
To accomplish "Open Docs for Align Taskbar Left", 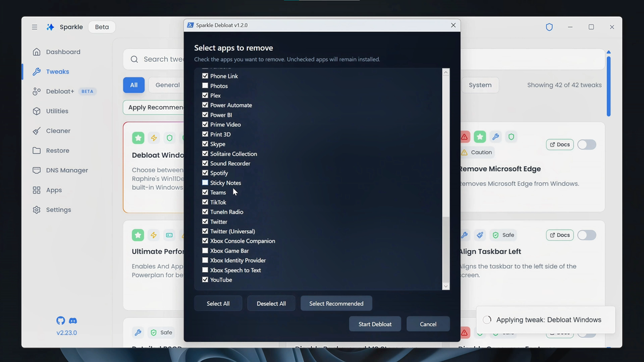I will click(560, 235).
